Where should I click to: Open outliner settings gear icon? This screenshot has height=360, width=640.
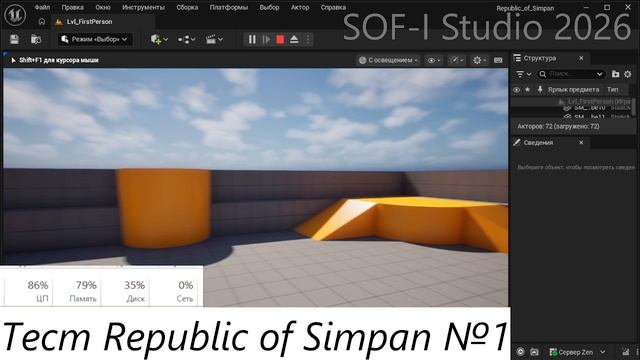(628, 74)
